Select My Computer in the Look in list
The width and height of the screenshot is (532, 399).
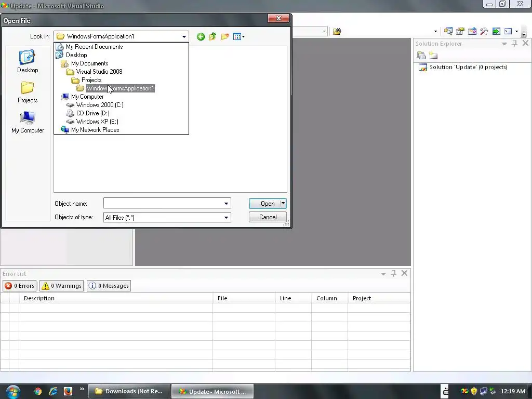[x=87, y=97]
